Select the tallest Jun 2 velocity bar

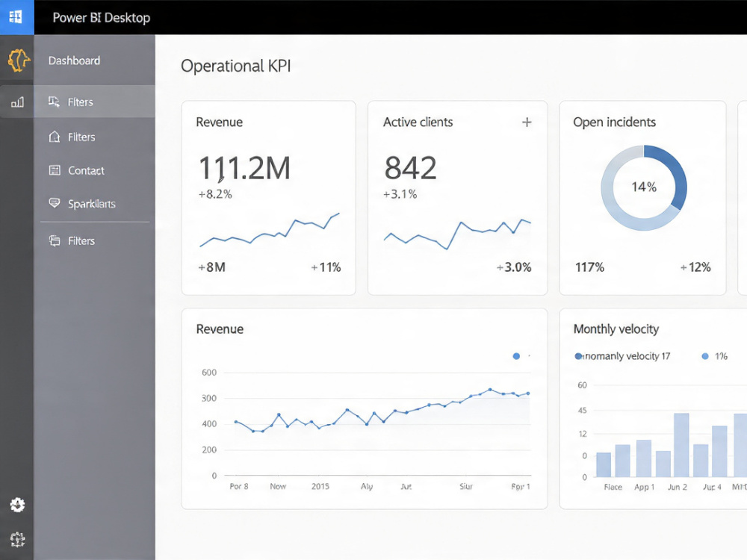681,445
